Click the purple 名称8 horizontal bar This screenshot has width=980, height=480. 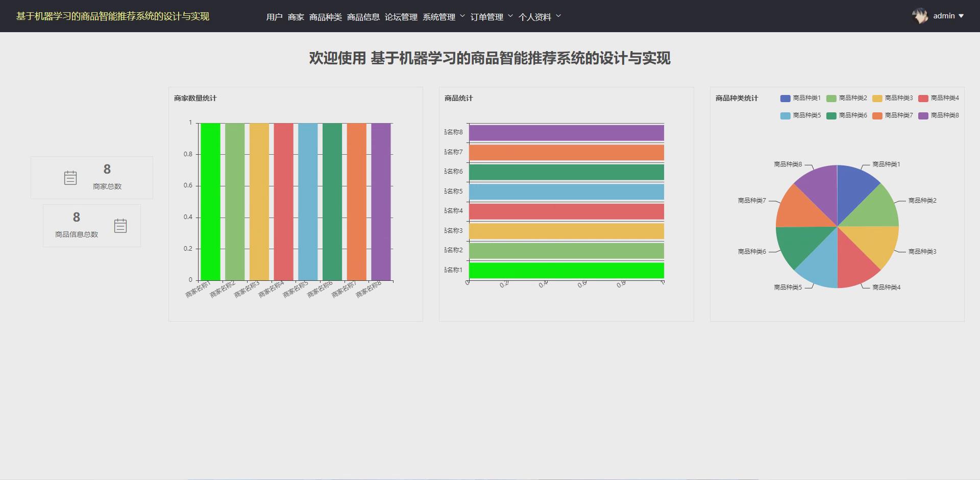[567, 133]
